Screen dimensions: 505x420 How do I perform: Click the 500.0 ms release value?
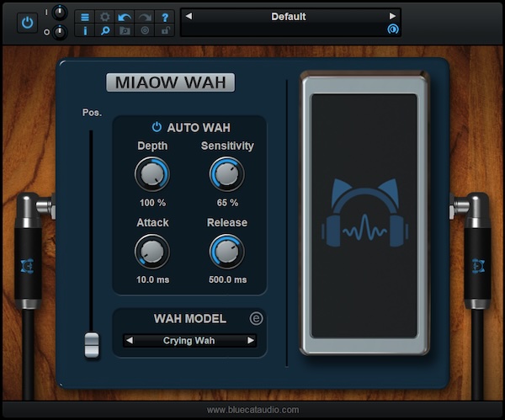coord(228,279)
